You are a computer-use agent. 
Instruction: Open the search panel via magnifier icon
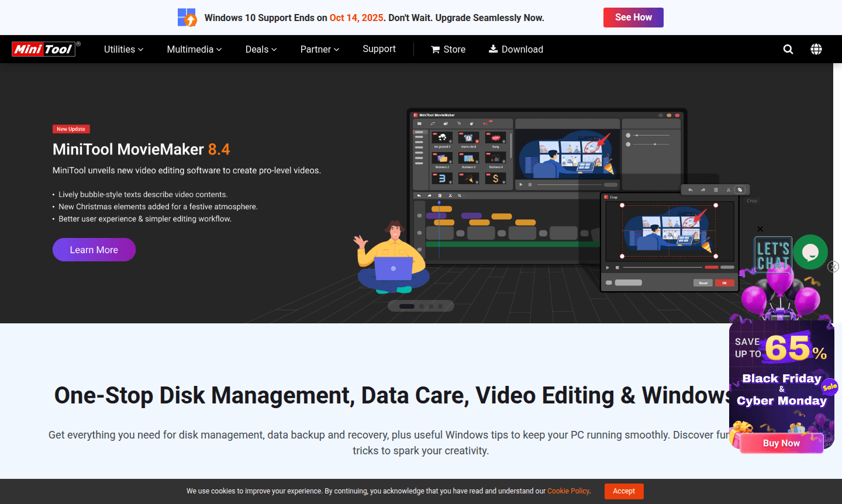pos(788,49)
